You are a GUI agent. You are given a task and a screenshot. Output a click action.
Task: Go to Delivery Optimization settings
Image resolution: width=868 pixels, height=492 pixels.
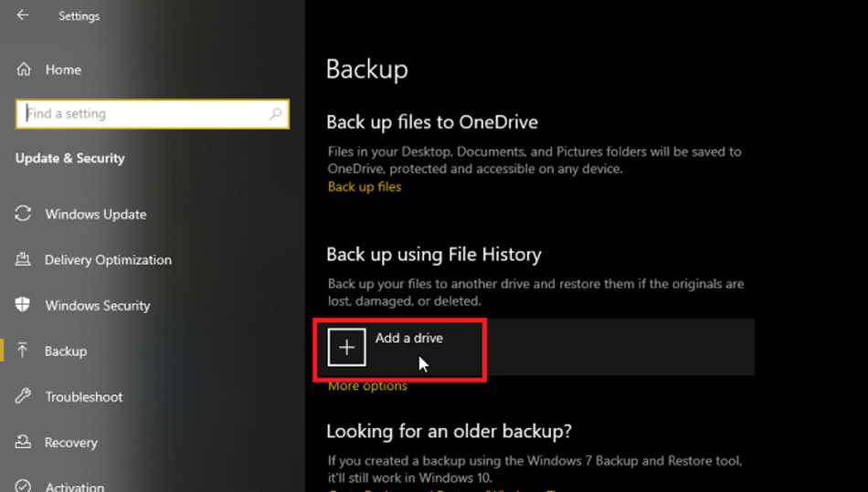[108, 260]
